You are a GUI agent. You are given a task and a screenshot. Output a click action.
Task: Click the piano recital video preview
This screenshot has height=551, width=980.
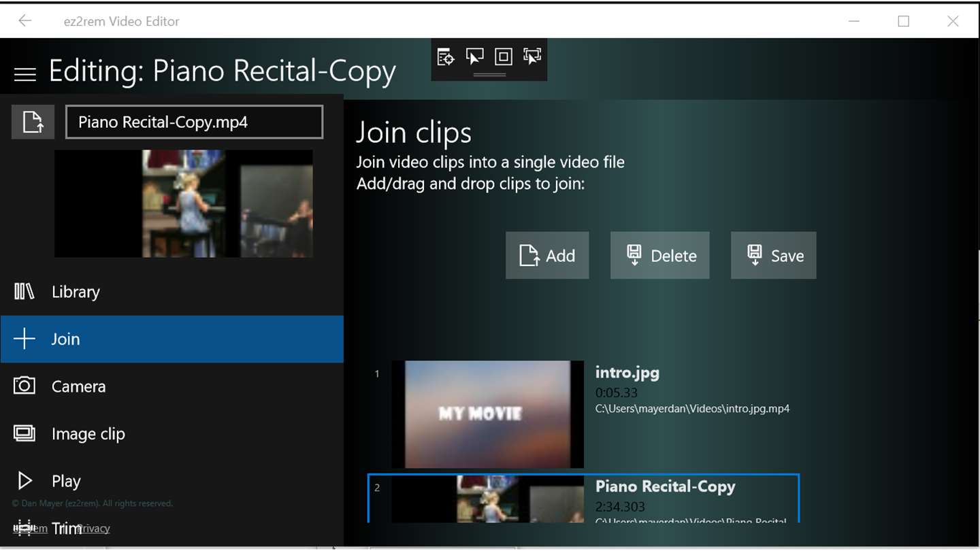tap(184, 203)
